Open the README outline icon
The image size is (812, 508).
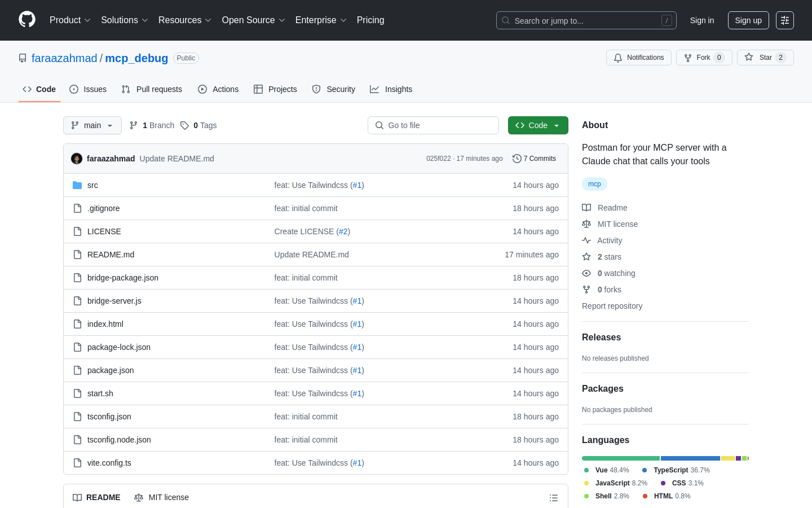554,498
